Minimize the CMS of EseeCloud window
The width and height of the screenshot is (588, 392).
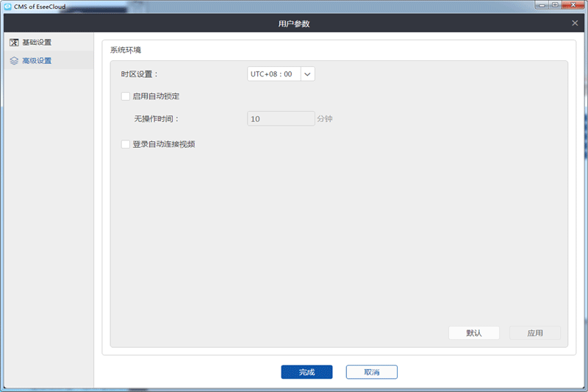pos(542,5)
